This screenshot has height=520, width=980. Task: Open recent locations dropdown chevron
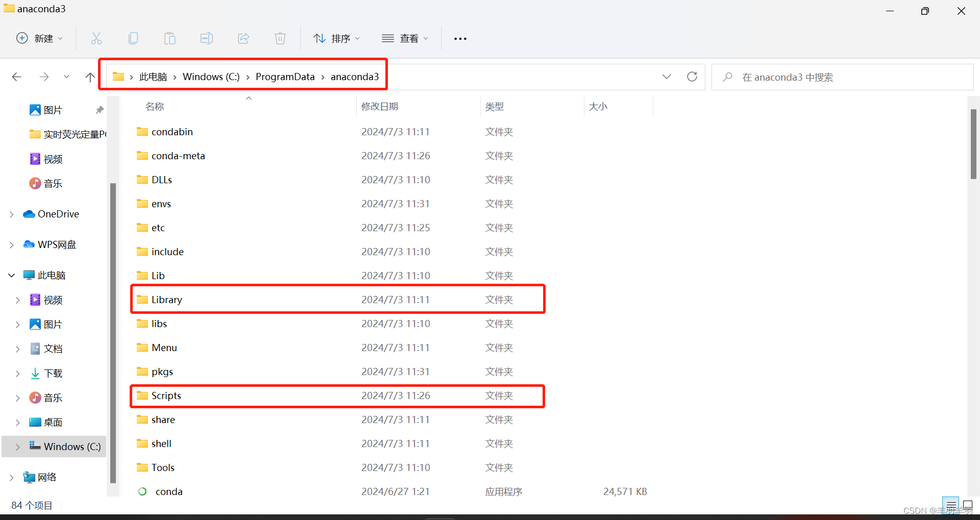pyautogui.click(x=66, y=77)
